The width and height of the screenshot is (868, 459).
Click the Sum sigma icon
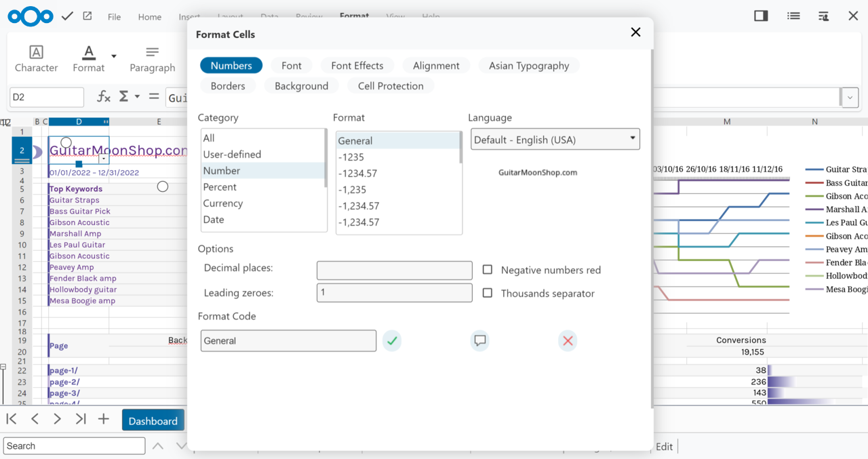(124, 96)
